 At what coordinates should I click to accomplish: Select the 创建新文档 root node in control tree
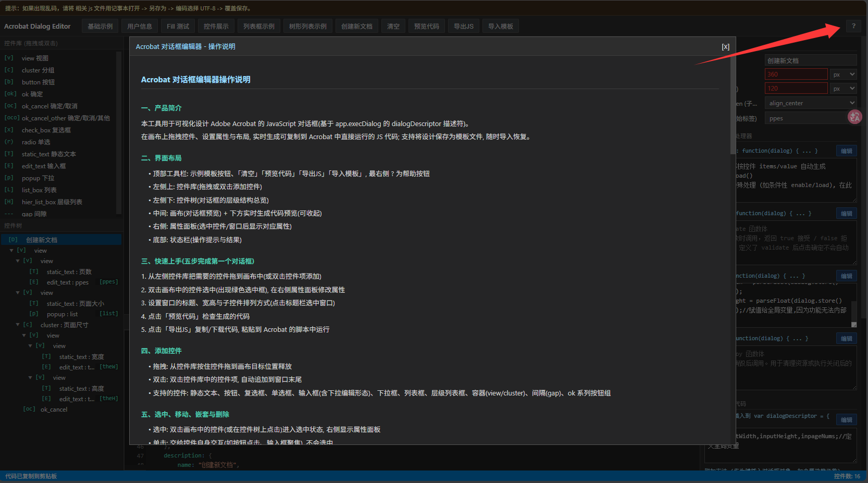(x=61, y=240)
